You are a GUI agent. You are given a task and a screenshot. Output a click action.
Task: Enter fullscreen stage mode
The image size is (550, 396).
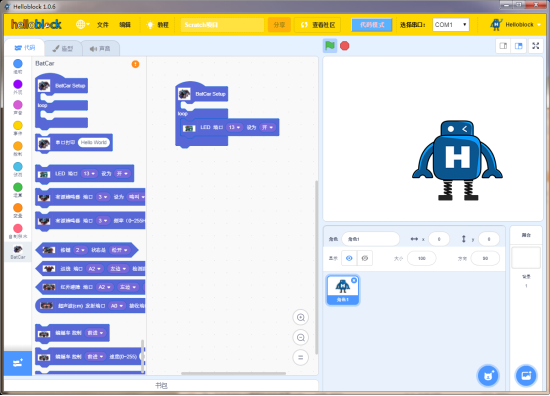(x=535, y=46)
